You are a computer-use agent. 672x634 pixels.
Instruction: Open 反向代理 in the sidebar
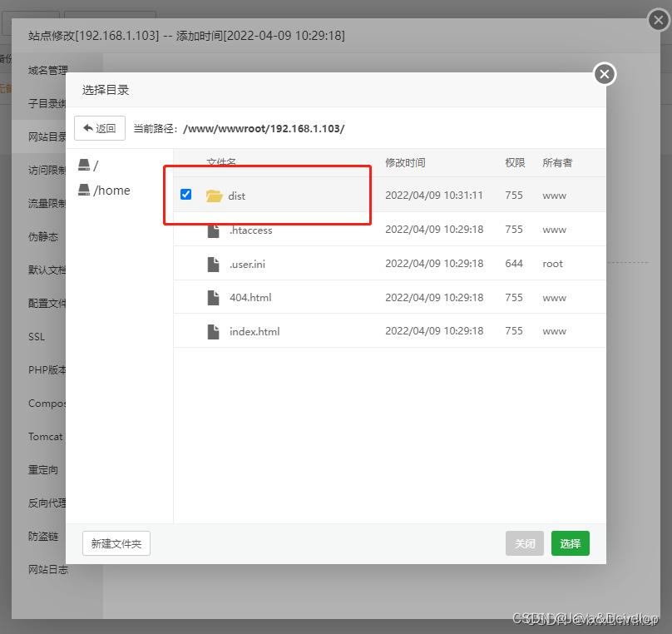(x=47, y=503)
